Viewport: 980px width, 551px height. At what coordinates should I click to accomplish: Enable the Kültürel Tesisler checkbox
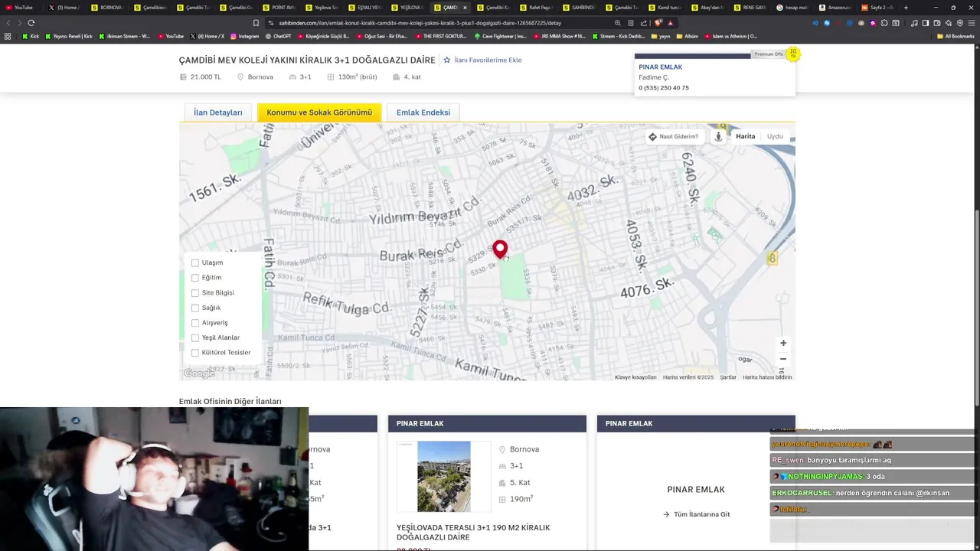[195, 352]
